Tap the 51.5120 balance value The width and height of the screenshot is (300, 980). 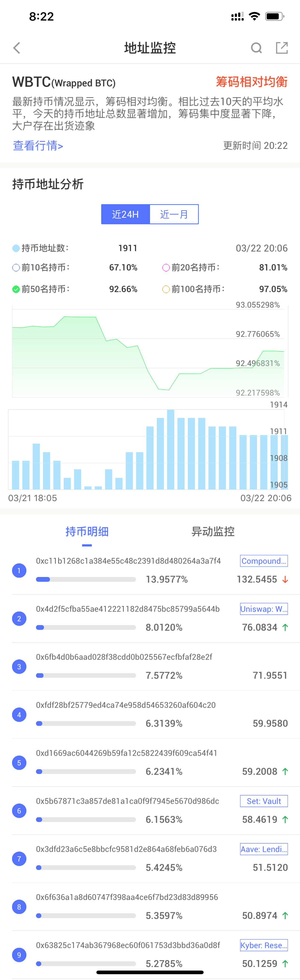[x=270, y=868]
